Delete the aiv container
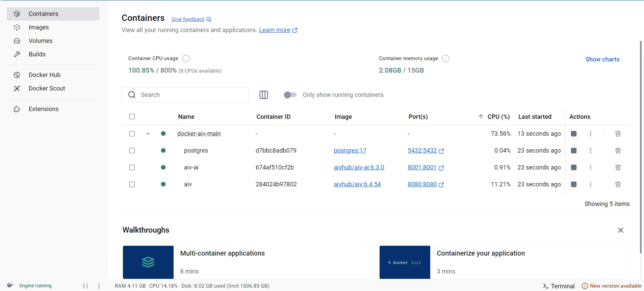The height and width of the screenshot is (291, 644). 618,184
